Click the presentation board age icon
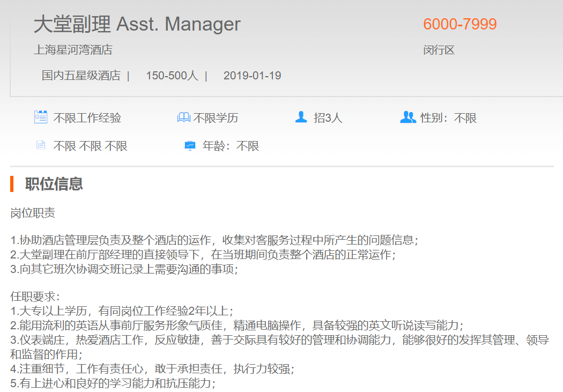Screen dimensions: 563x392 (x=190, y=145)
